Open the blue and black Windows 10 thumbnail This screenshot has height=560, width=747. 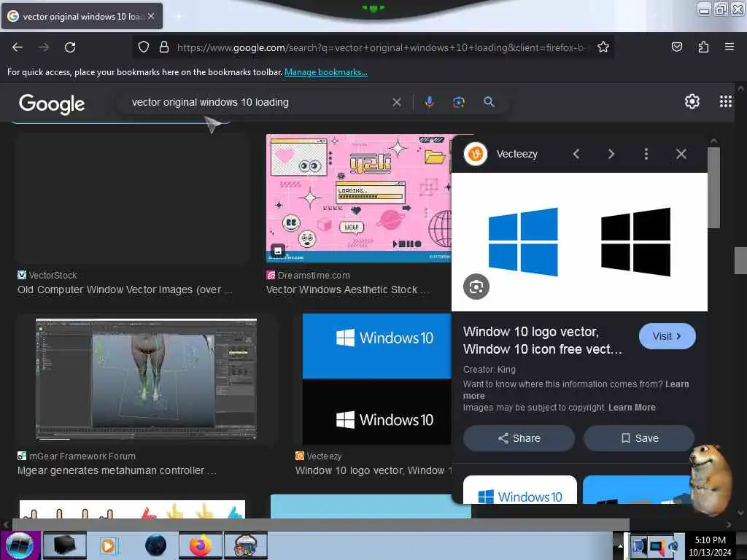tap(377, 379)
